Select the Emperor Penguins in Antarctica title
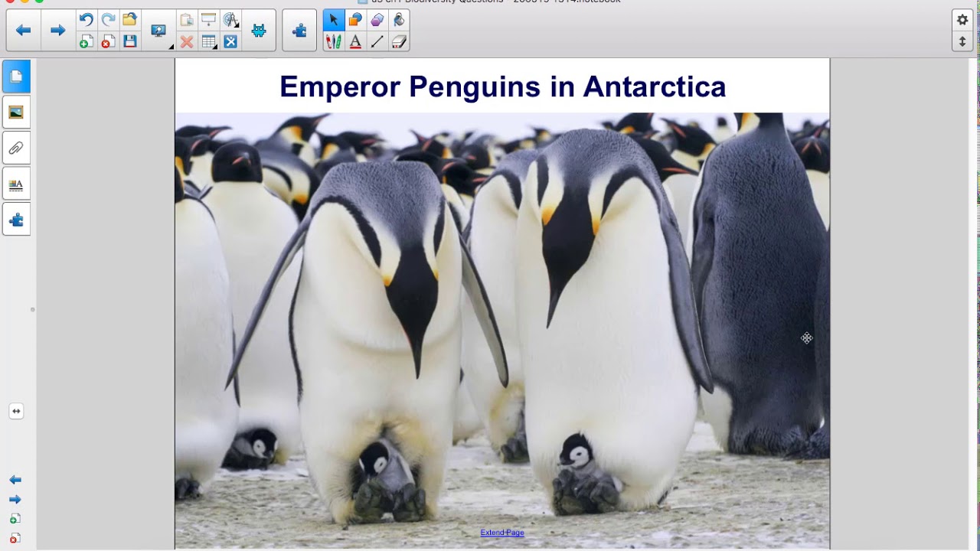Viewport: 980px width, 551px height. 502,86
